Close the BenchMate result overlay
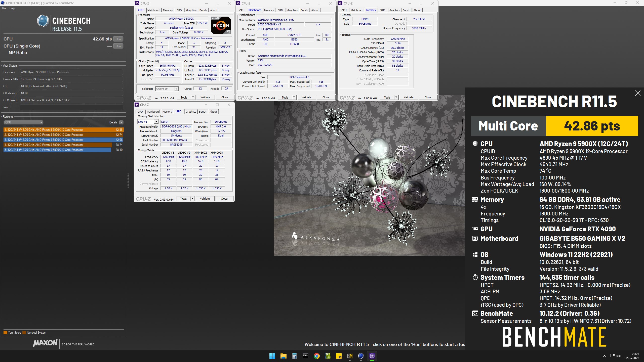 tap(637, 93)
